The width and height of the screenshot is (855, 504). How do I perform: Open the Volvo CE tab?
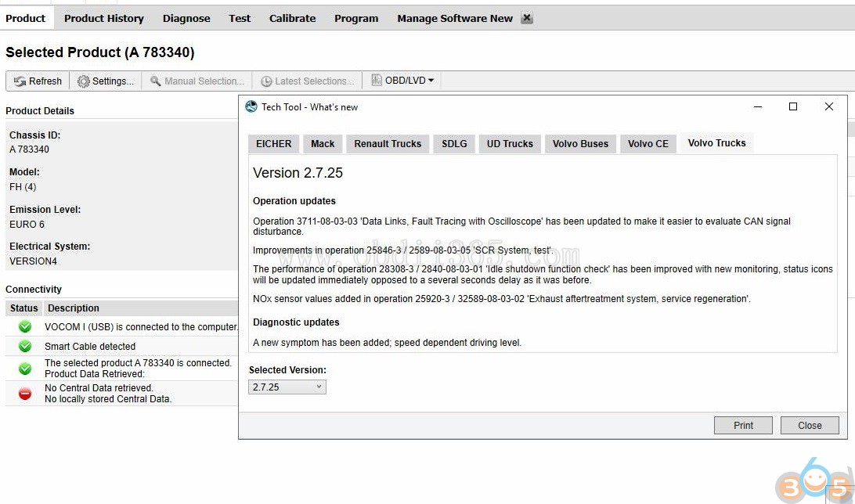(648, 144)
